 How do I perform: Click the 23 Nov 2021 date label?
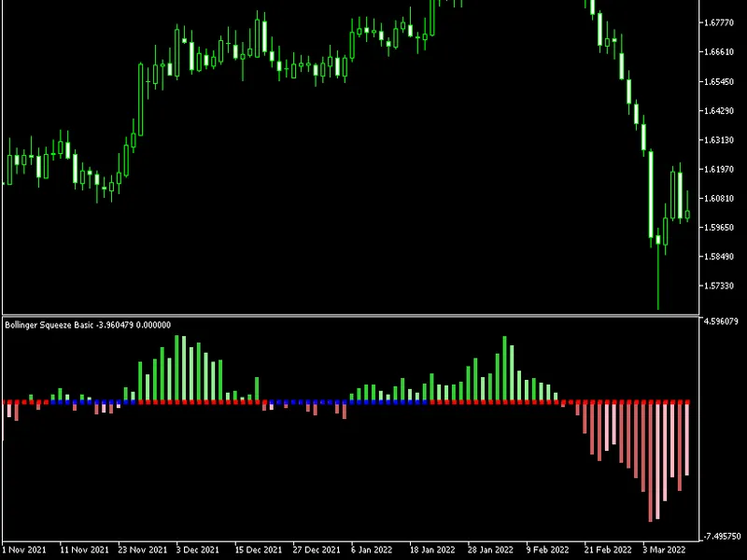click(143, 550)
